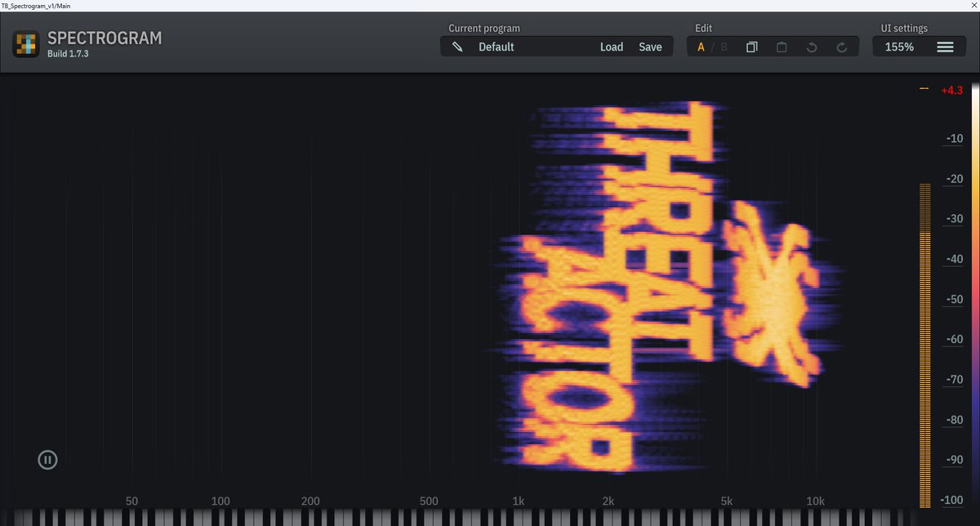980x526 pixels.
Task: Click the Spectrogram plugin logo icon
Action: [26, 43]
